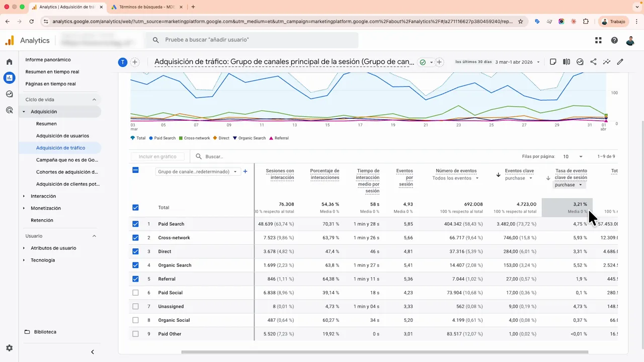The height and width of the screenshot is (362, 644).
Task: Open the rows per page dropdown
Action: point(573,157)
